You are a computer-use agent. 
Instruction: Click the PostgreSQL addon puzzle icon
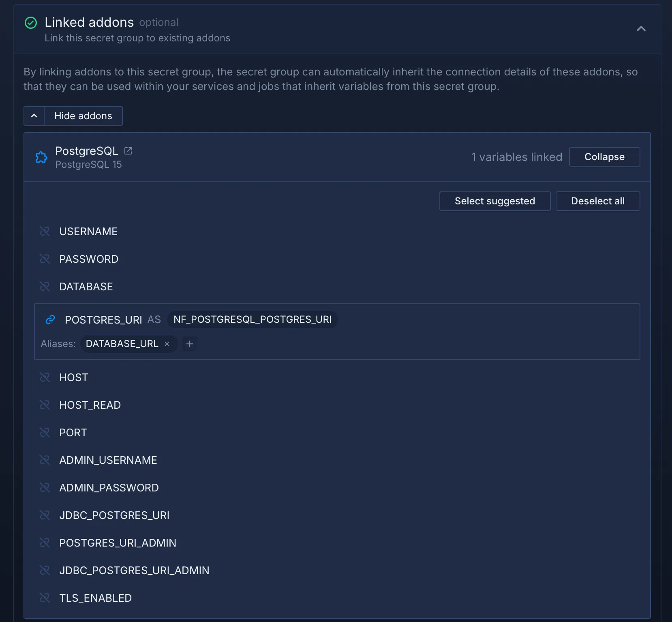pos(41,157)
